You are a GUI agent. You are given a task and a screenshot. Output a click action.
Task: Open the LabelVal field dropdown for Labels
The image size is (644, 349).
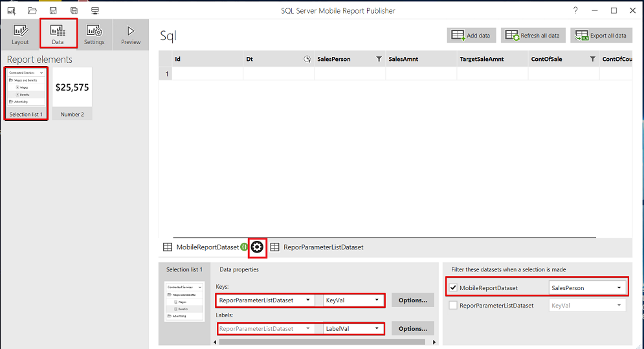coord(353,328)
